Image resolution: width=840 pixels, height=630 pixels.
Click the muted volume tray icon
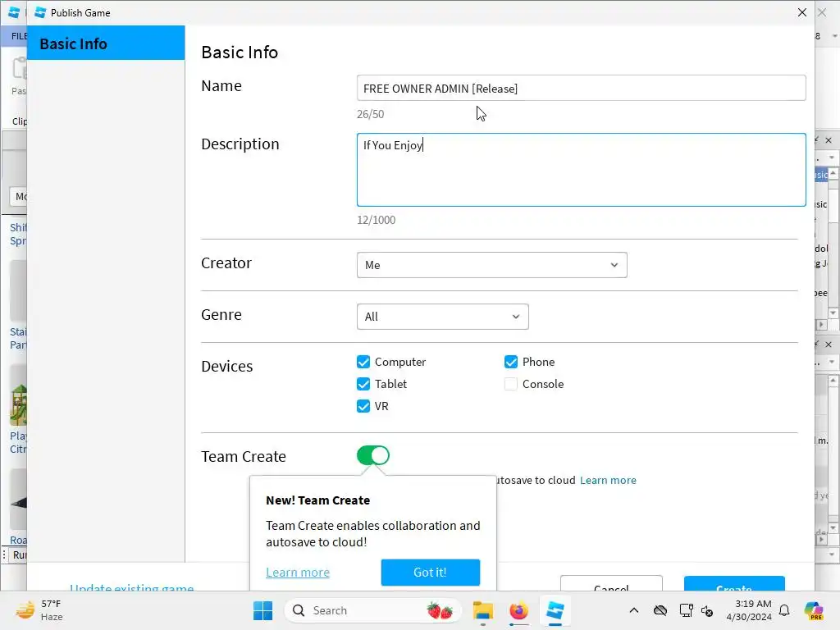coord(707,610)
